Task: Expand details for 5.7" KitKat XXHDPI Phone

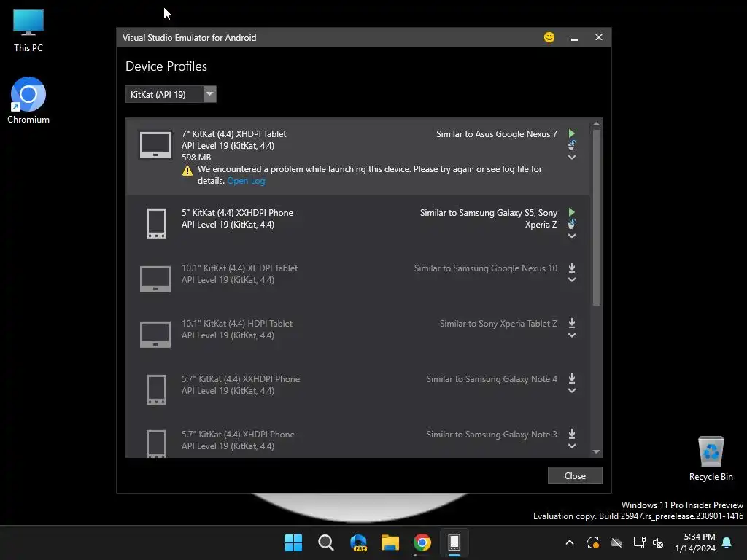Action: (572, 391)
